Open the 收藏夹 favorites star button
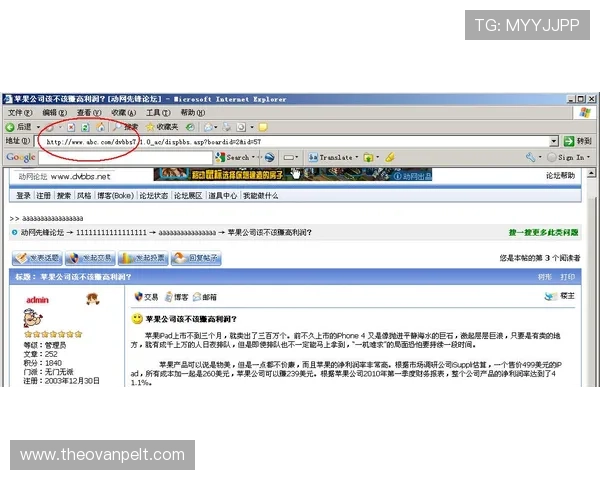600x480 pixels. (162, 127)
